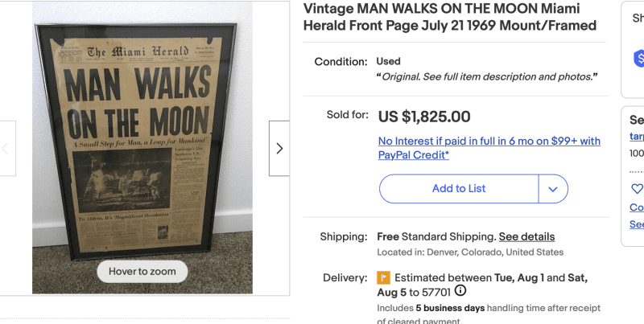644x324 pixels.
Task: Click the orange delivery flag icon
Action: click(384, 278)
